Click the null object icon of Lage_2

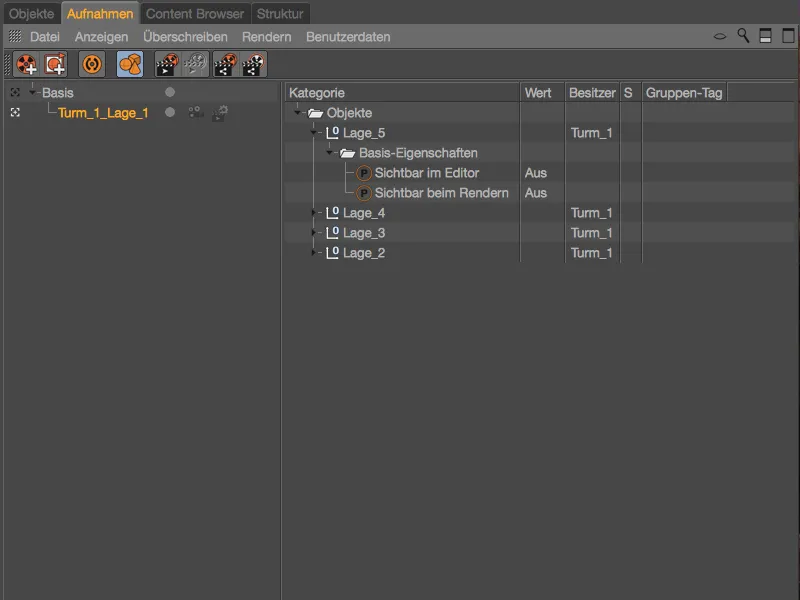(x=332, y=253)
